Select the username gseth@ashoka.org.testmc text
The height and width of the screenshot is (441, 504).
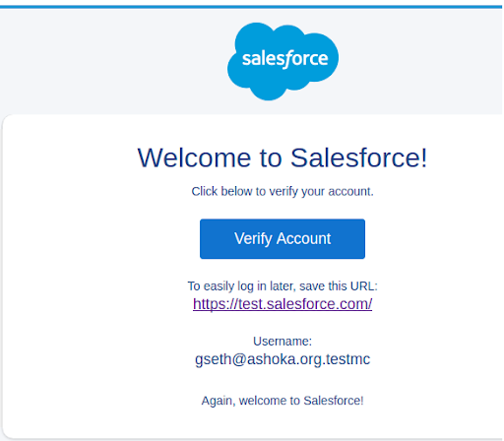(x=283, y=359)
